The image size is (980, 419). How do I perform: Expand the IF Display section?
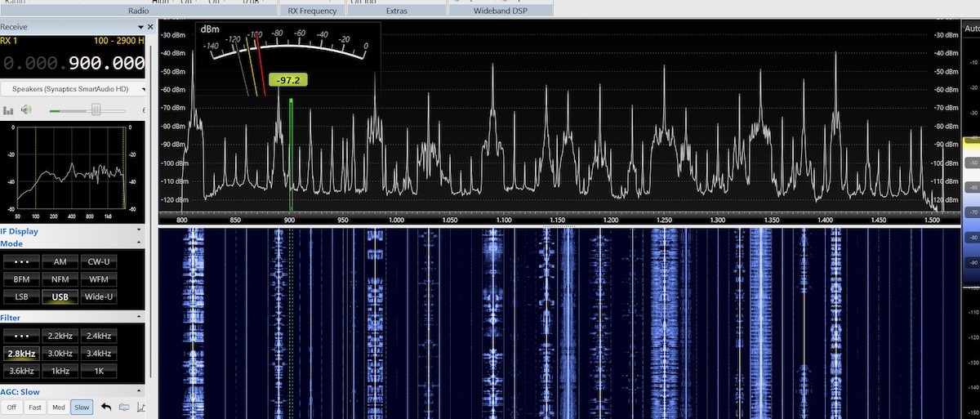pos(139,231)
